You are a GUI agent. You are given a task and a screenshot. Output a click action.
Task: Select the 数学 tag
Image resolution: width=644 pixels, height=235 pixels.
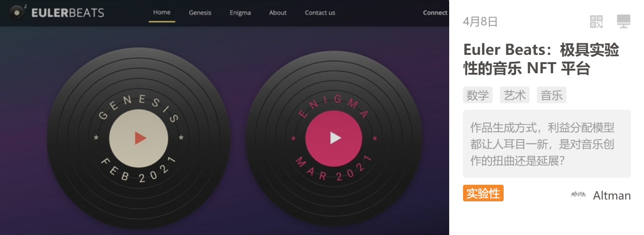coord(478,95)
